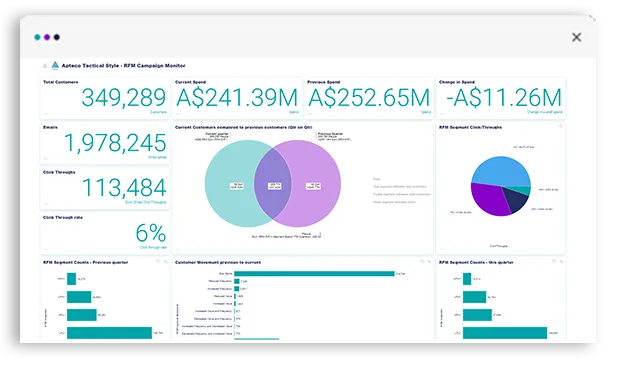
Task: Click the value label inside the teal Venn circle
Action: 237,186
